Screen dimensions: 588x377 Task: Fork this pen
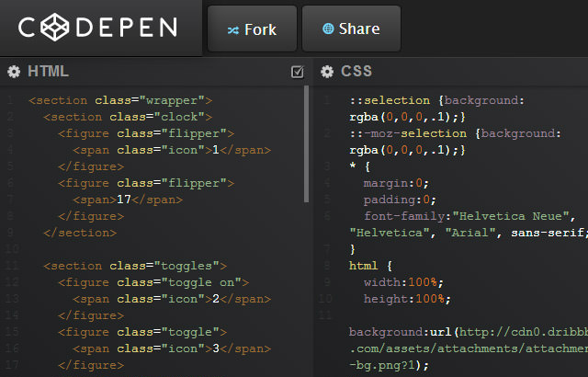252,29
